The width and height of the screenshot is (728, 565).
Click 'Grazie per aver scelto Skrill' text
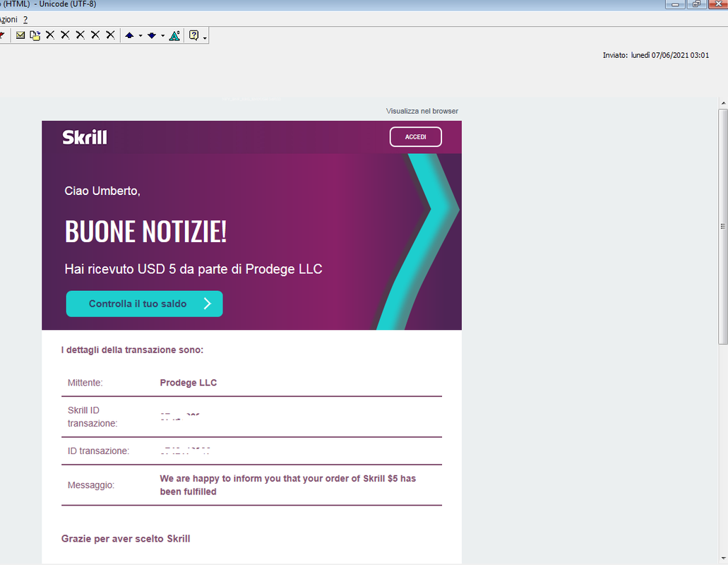(x=126, y=539)
